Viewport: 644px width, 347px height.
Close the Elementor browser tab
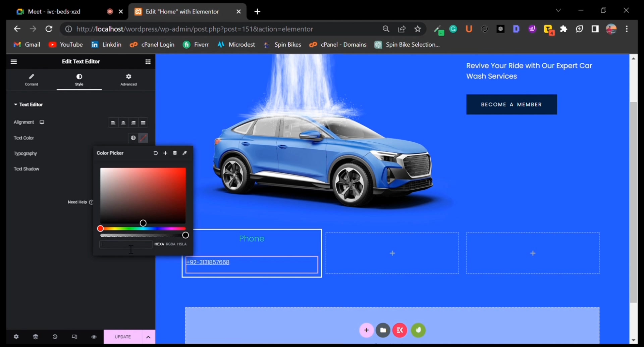coord(239,11)
